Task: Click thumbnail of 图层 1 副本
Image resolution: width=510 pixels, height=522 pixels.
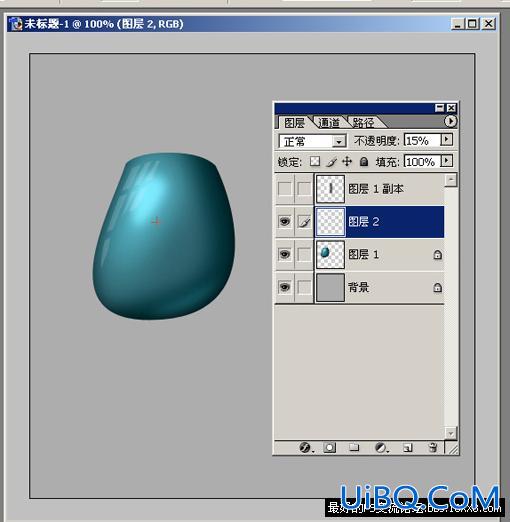Action: click(x=330, y=189)
